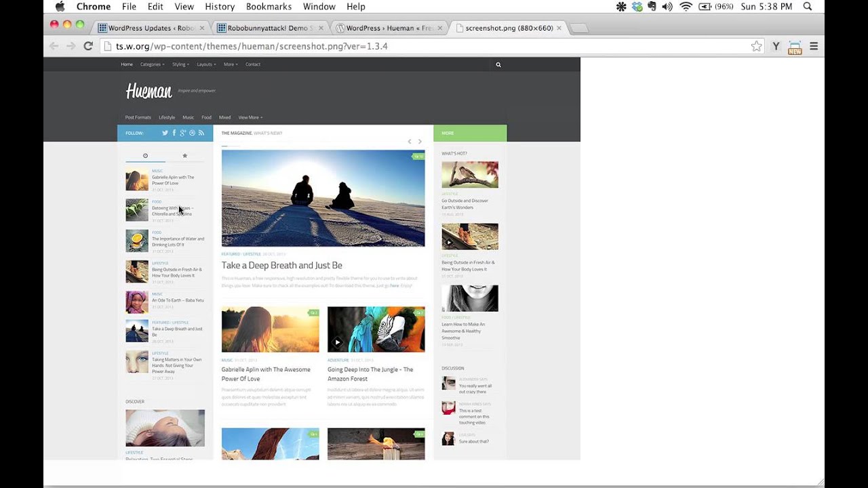Viewport: 868px width, 488px height.
Task: Open Spotlight search in the menu bar
Action: tap(808, 6)
